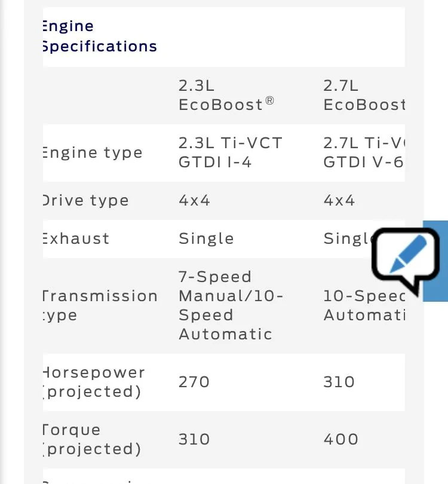This screenshot has width=448, height=484.
Task: Click the 2.7L Ti-VCT GTDI V-6 cell
Action: pyautogui.click(x=364, y=153)
